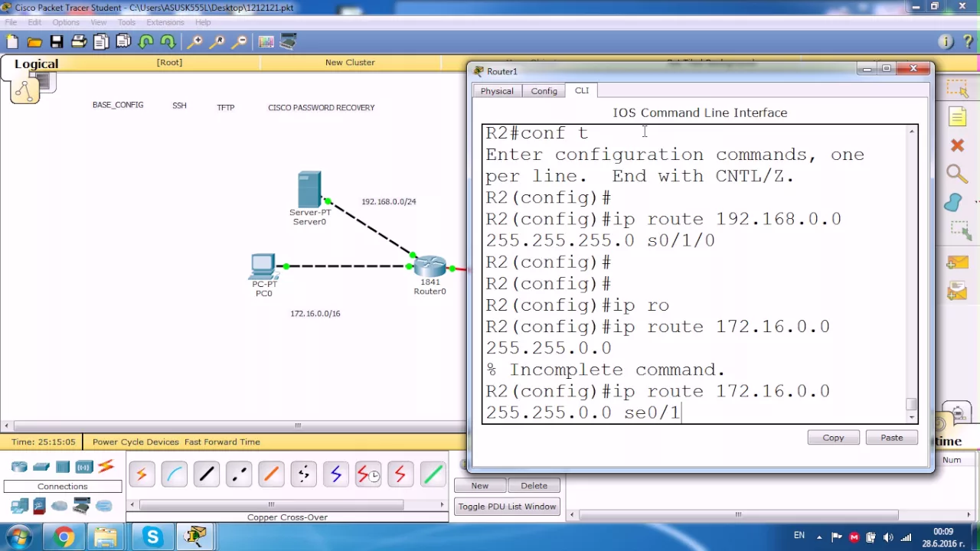Click into the CLI terminal text area
Image resolution: width=980 pixels, height=551 pixels.
(694, 273)
